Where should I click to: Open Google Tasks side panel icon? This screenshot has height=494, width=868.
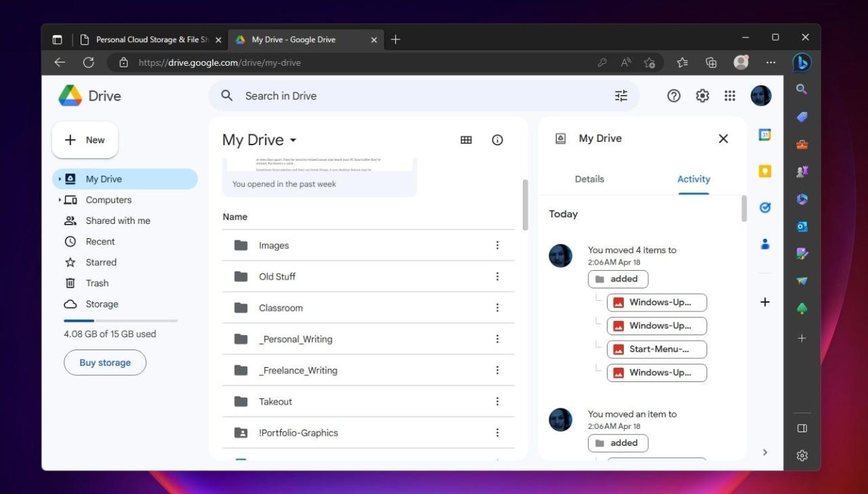click(x=765, y=208)
